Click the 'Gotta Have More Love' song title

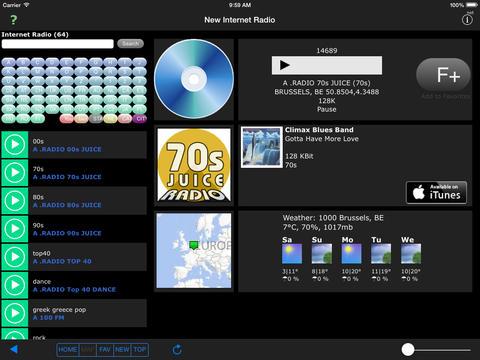(322, 139)
